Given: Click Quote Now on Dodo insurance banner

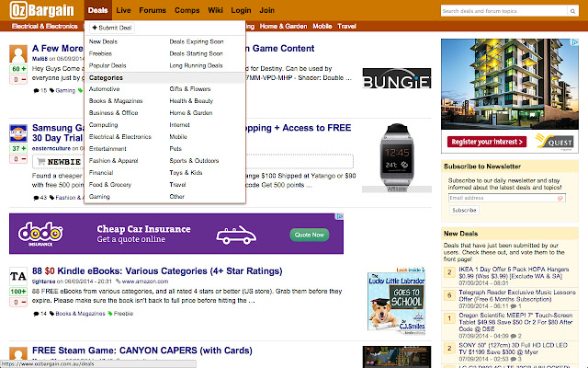Looking at the screenshot, I should click(x=309, y=235).
